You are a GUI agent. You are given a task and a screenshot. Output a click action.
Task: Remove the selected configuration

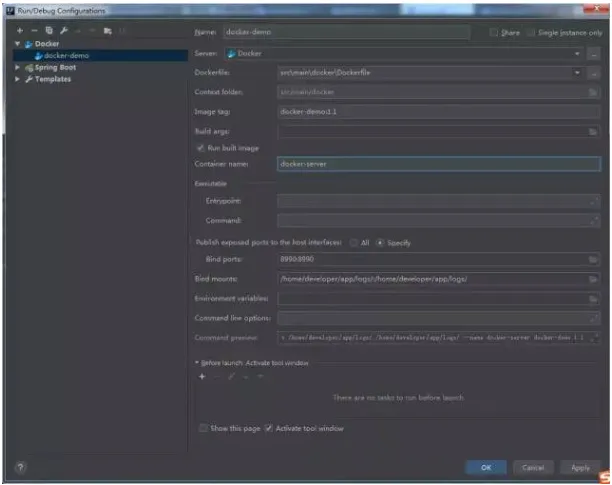point(34,30)
